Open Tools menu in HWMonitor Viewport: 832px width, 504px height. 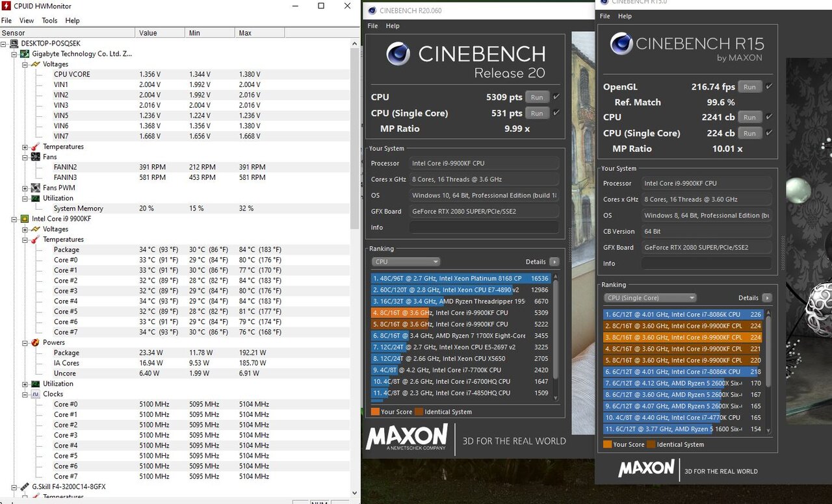50,20
